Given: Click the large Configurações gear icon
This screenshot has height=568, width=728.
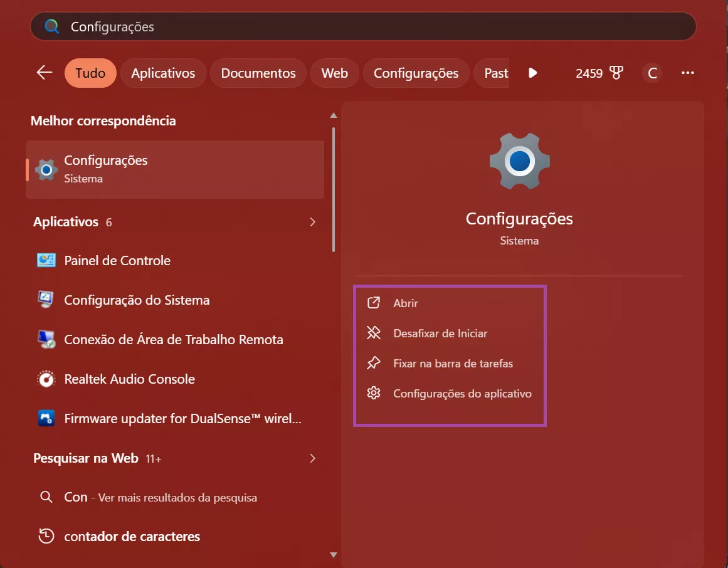Looking at the screenshot, I should [519, 161].
